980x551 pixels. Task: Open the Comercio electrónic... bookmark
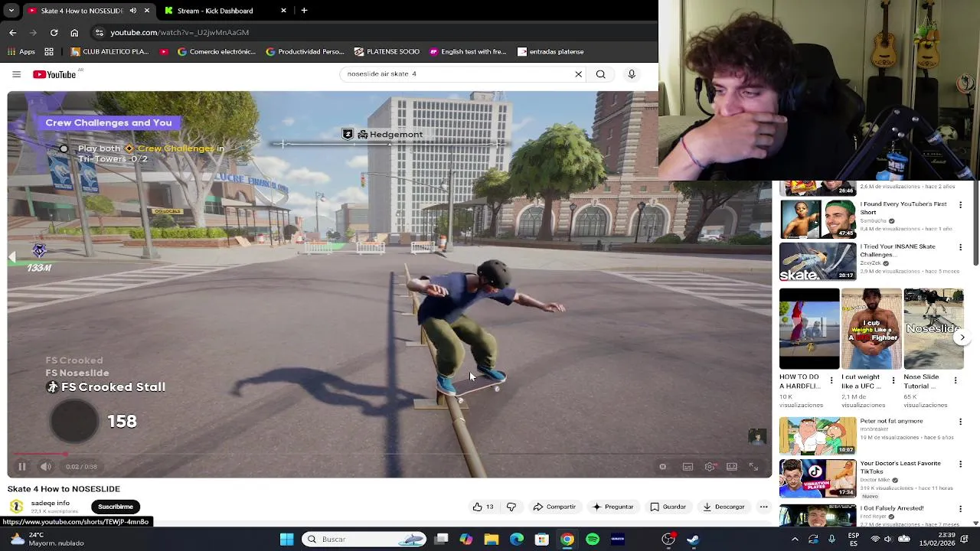[217, 52]
